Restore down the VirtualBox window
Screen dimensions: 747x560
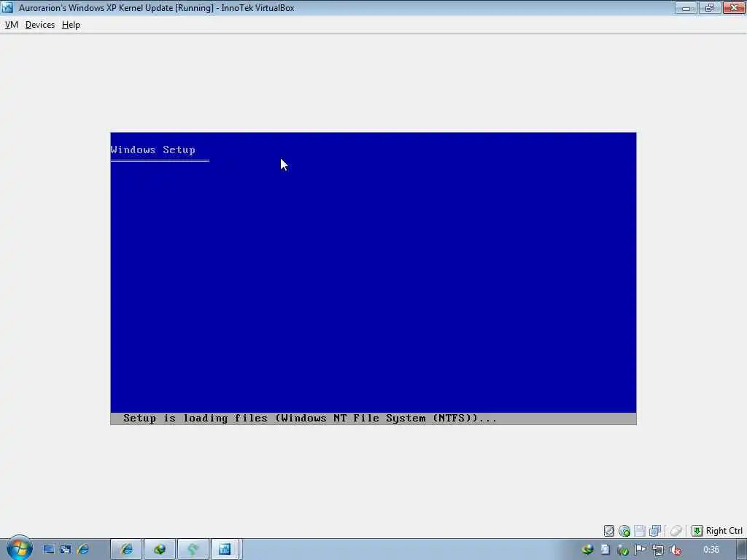pos(709,7)
